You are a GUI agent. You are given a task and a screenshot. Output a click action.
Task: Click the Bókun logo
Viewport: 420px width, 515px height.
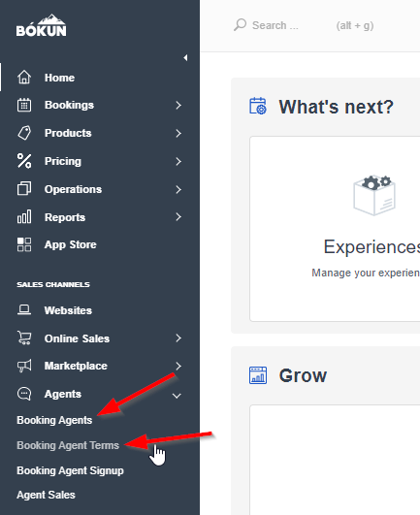(42, 25)
